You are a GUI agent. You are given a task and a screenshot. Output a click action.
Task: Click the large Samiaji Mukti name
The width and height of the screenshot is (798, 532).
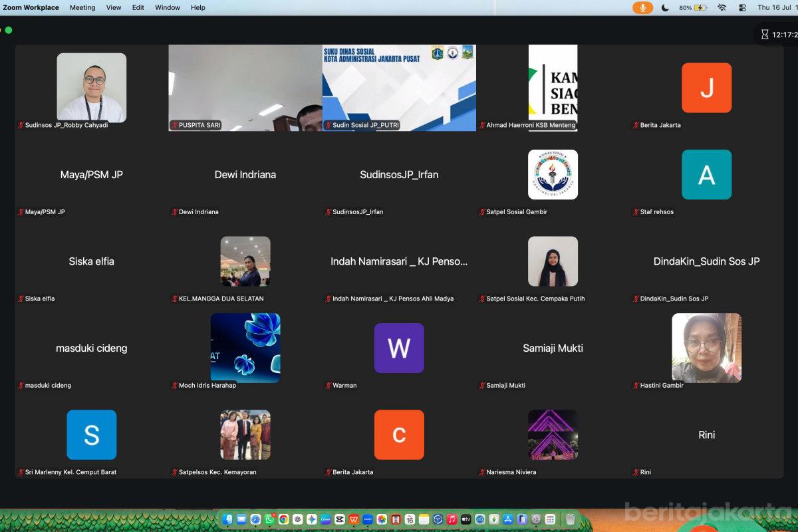(553, 348)
